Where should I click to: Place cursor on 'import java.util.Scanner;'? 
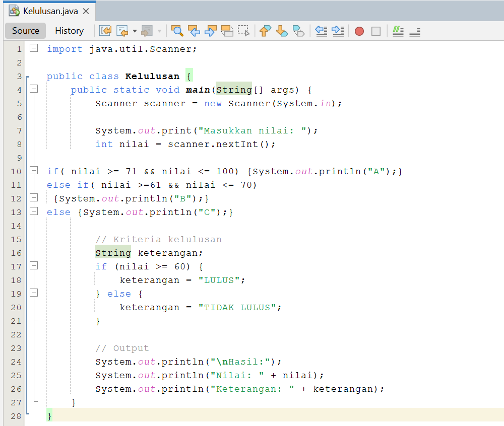tap(122, 49)
